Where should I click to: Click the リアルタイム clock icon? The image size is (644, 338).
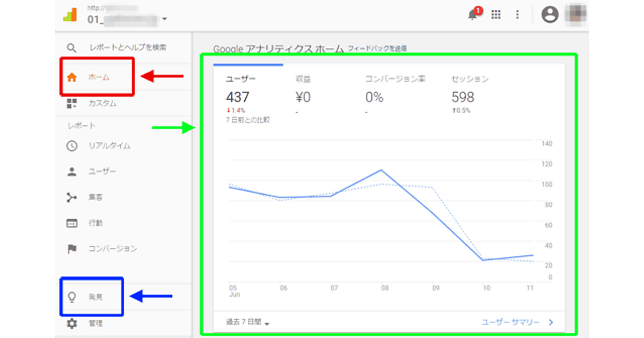coord(72,146)
